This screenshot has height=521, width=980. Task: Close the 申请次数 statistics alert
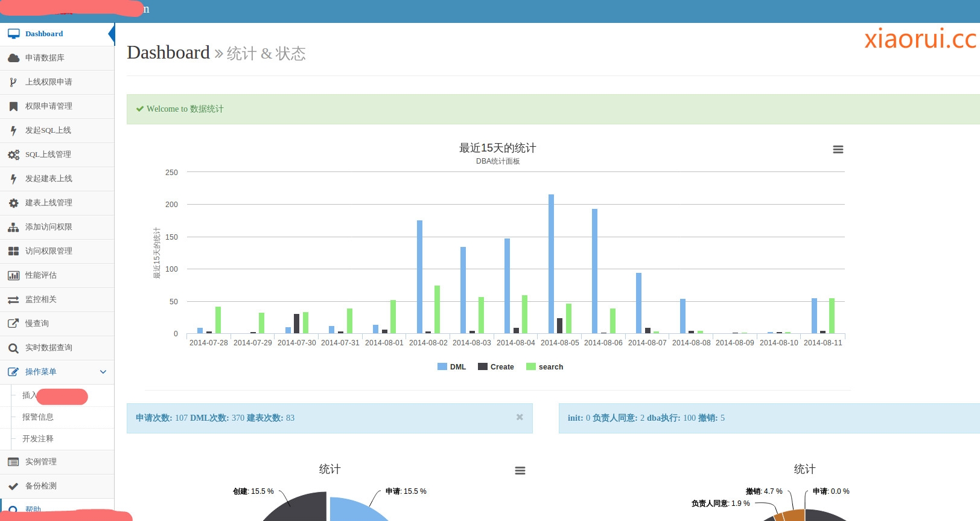click(520, 417)
